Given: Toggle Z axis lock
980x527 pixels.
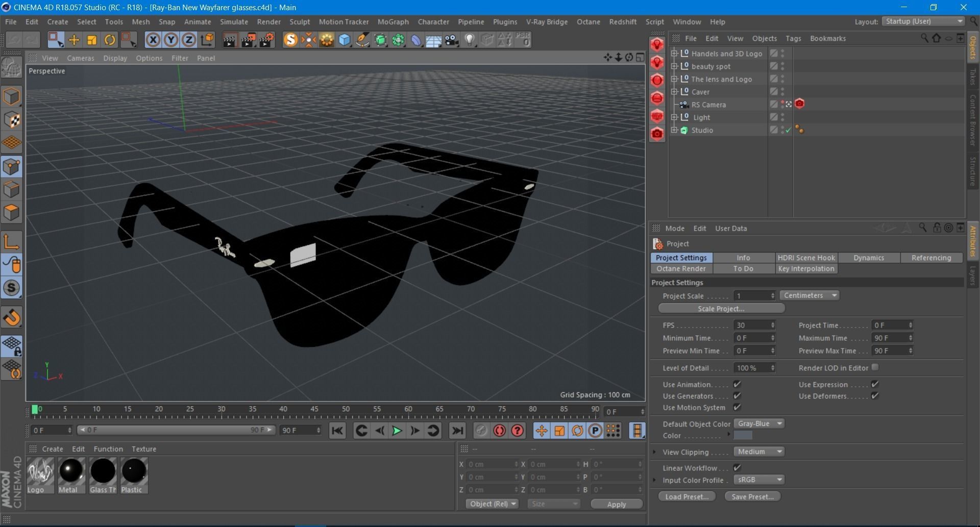Looking at the screenshot, I should (x=189, y=40).
